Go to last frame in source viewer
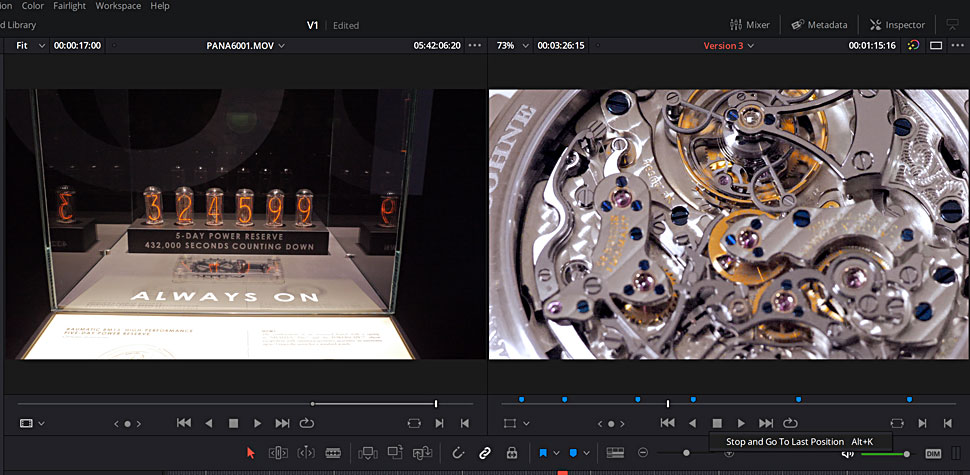Viewport: 970px width, 475px height. pos(282,424)
